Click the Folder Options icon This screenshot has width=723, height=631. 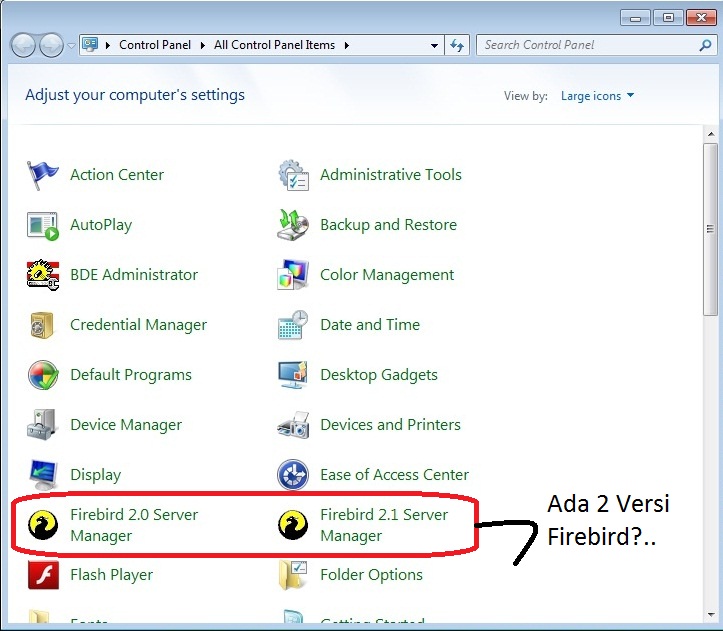coord(293,575)
